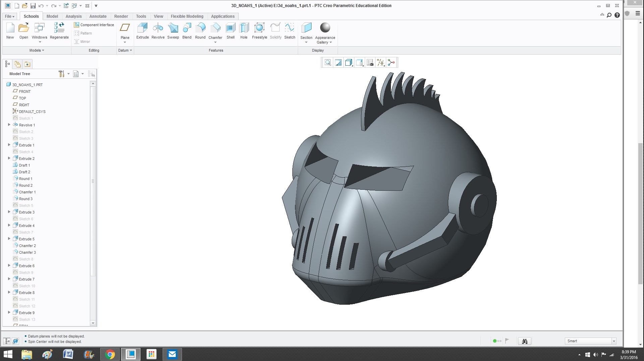This screenshot has height=361, width=644.
Task: Click the Component Interface button
Action: (x=94, y=25)
